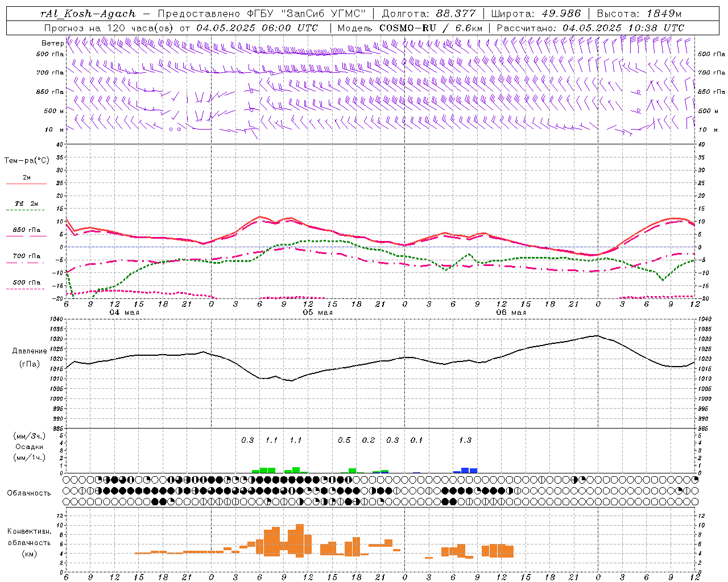728x582 pixels.
Task: Select the 'Td 2м' dew point legend entry
Action: point(27,203)
